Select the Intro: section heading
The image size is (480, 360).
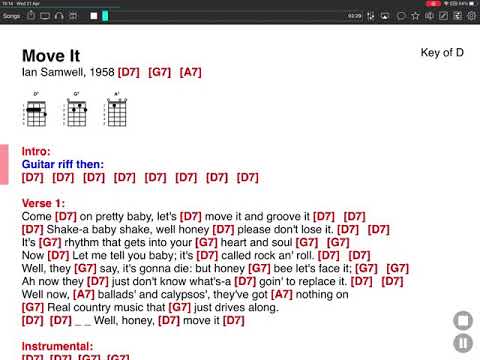point(36,151)
